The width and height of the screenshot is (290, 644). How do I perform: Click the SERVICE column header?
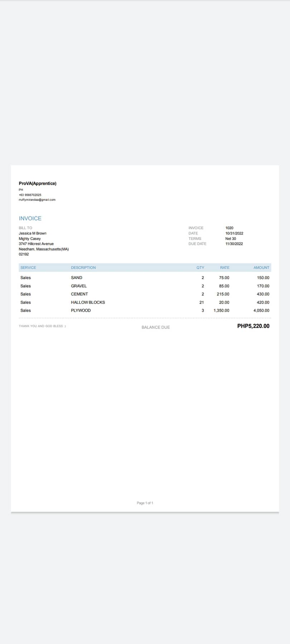click(28, 268)
